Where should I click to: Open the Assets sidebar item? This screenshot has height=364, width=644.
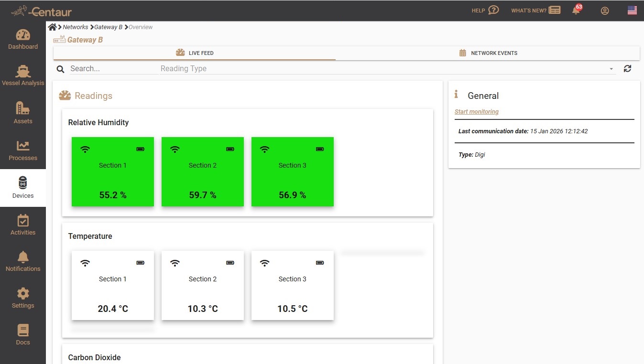coord(23,113)
